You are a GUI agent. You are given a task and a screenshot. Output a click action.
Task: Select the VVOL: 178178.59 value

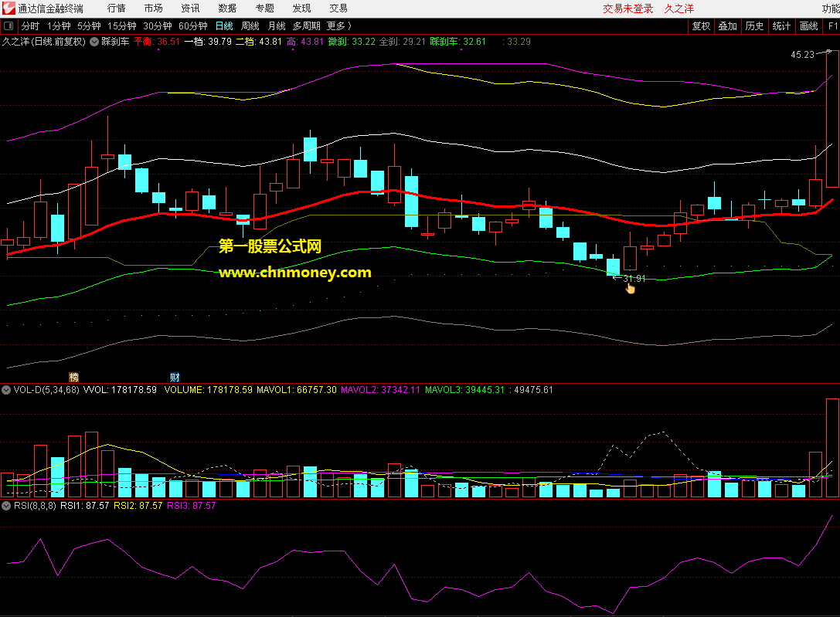[x=120, y=390]
